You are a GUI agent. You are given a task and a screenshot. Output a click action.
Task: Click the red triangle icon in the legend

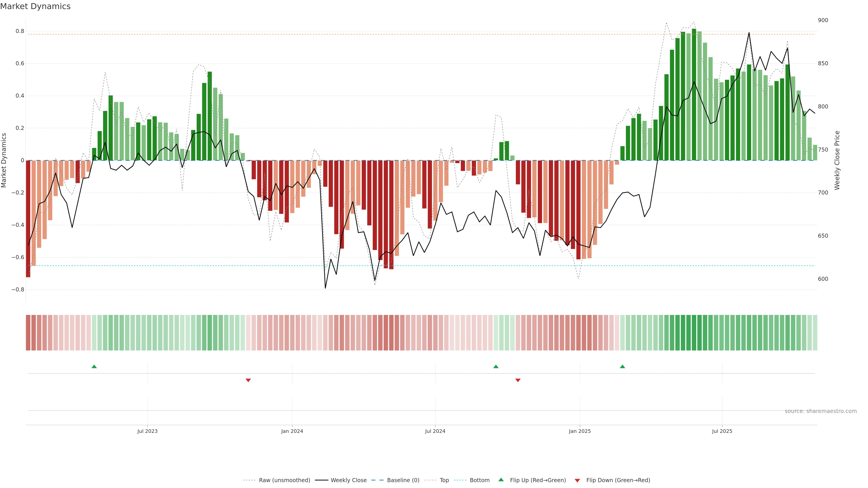click(577, 481)
